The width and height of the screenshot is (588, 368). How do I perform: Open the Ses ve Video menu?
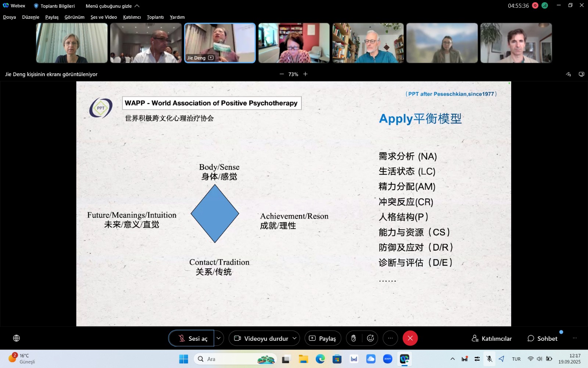click(x=104, y=17)
